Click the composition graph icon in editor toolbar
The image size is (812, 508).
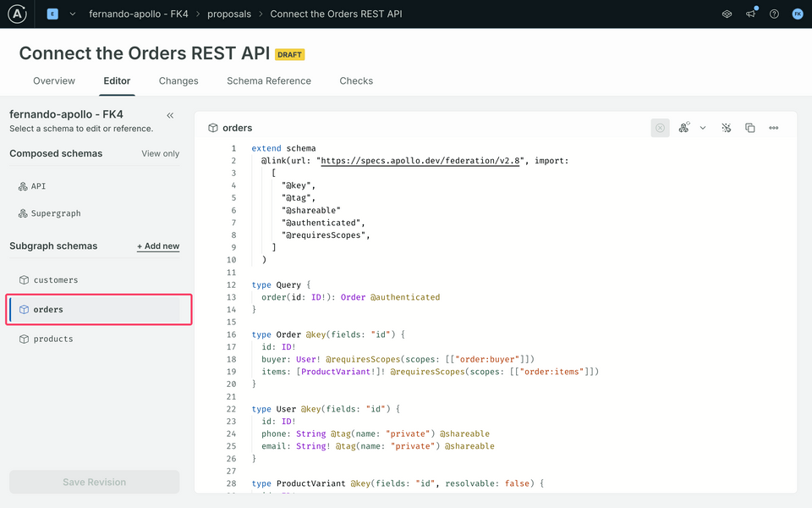tap(684, 128)
